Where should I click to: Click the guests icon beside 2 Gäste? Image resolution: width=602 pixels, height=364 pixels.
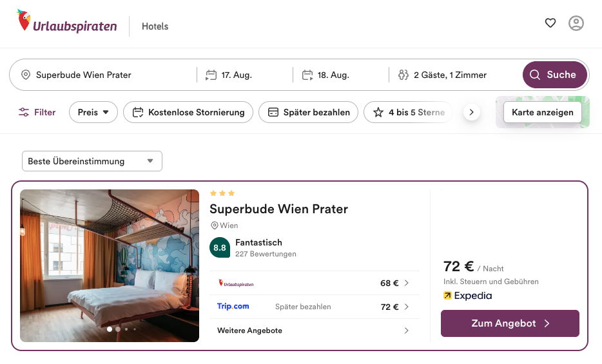click(403, 75)
